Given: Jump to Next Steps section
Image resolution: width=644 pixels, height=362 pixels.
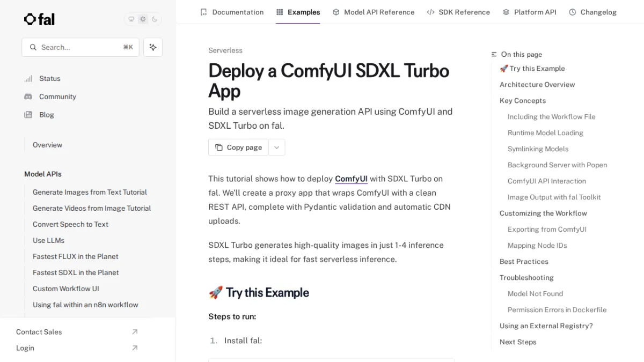Looking at the screenshot, I should point(518,342).
